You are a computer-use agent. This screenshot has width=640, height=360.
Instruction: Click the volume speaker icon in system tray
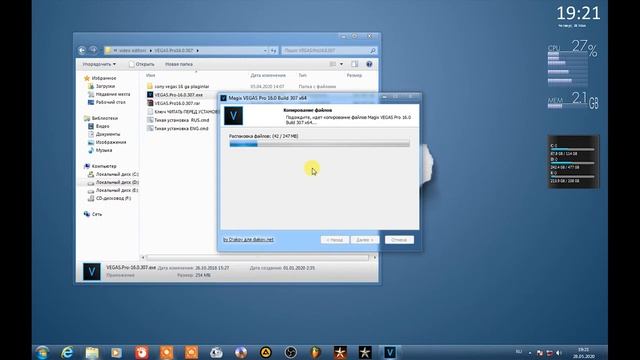[559, 353]
